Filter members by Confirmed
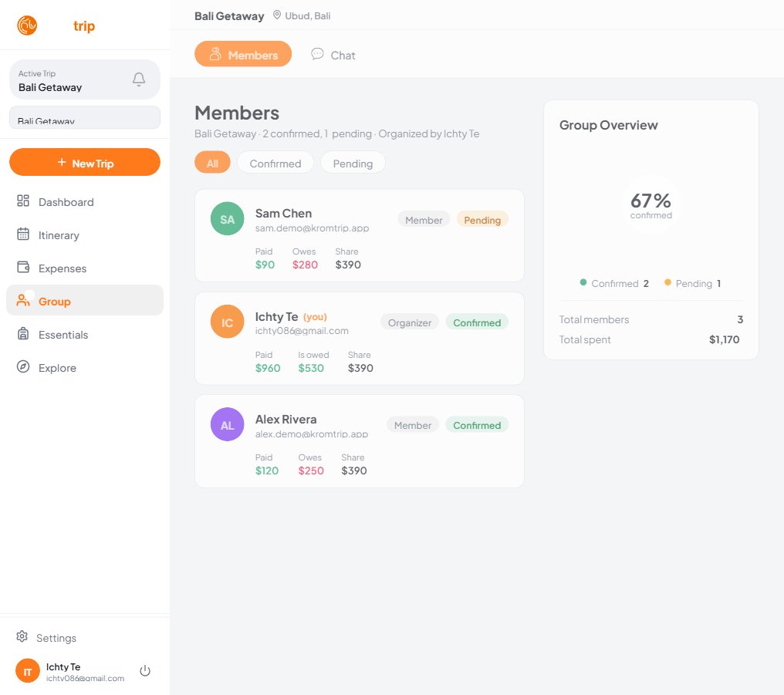The image size is (784, 695). [x=275, y=163]
